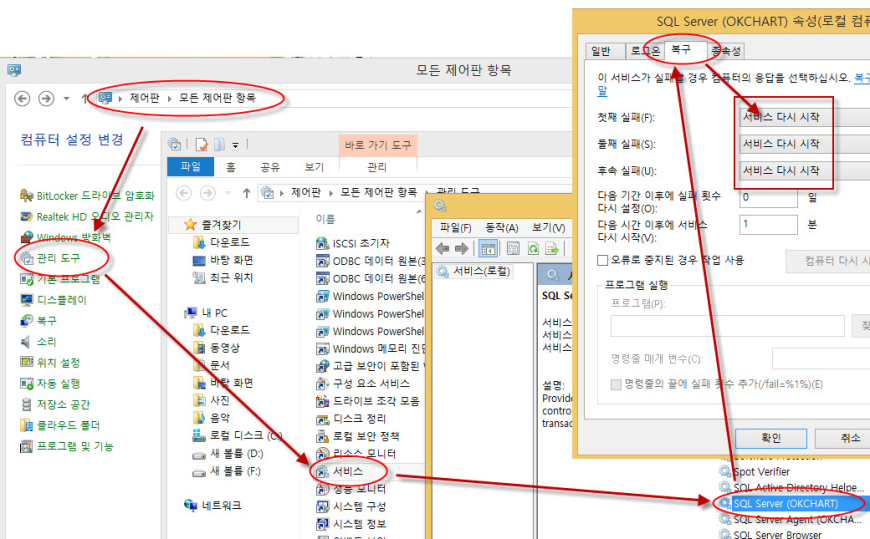The image size is (870, 539).
Task: Click the 컴퓨터 다시 시작 옵션 button
Action: tap(828, 261)
